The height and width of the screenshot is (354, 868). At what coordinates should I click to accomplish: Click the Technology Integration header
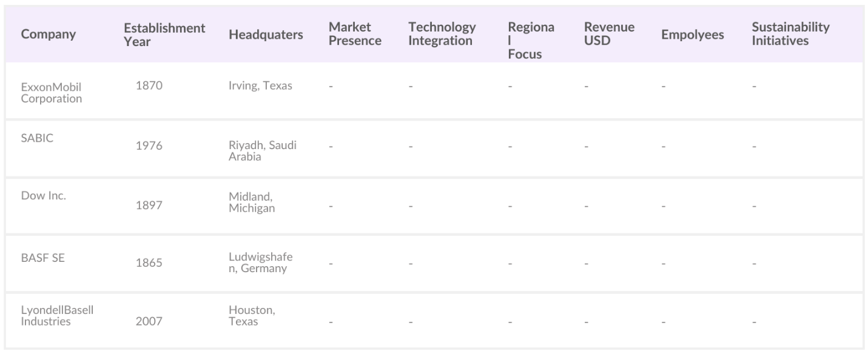tap(442, 35)
